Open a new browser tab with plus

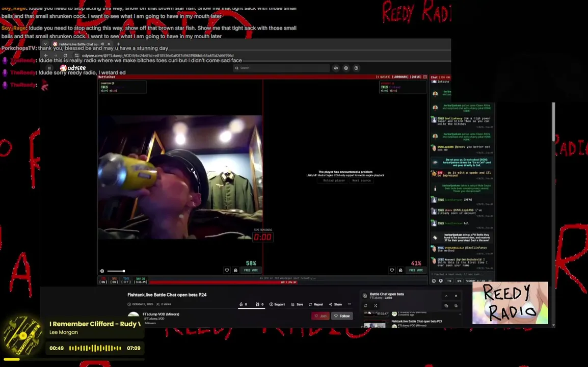(x=119, y=44)
